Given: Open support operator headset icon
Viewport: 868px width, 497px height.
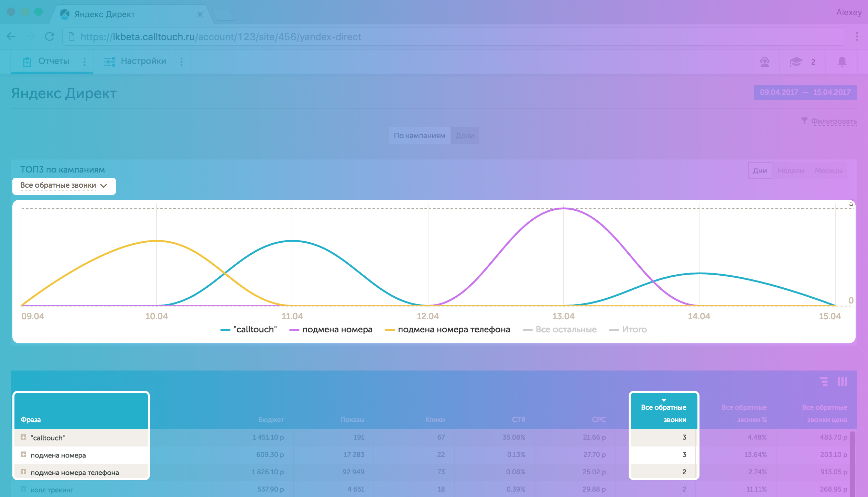Looking at the screenshot, I should click(x=764, y=62).
